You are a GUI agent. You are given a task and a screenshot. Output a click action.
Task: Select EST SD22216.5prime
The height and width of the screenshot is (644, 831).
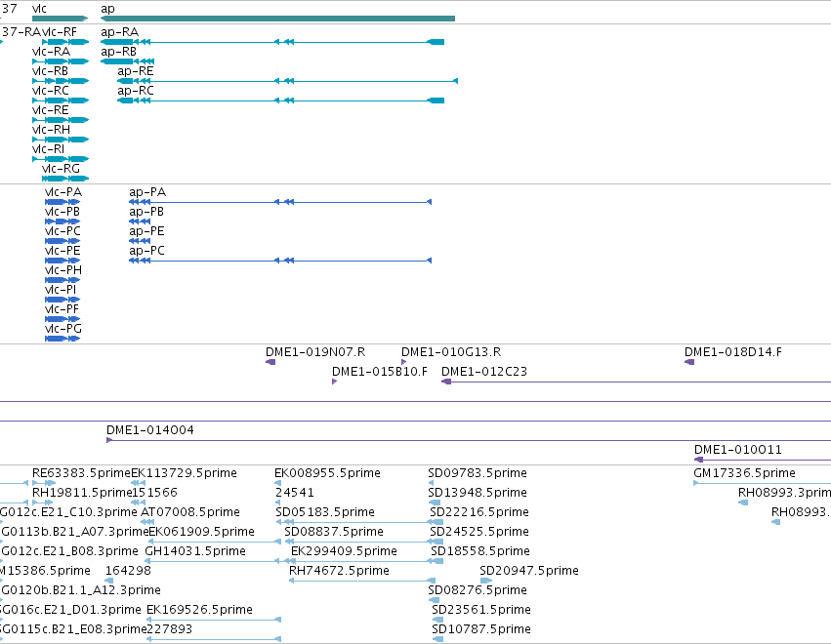479,512
